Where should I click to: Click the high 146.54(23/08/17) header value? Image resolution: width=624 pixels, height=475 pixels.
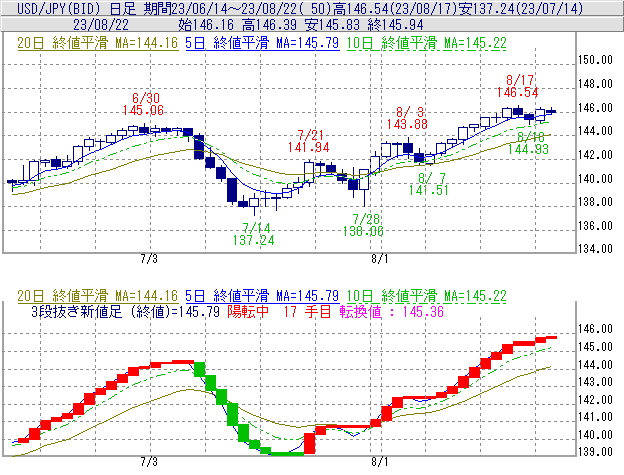click(x=396, y=8)
